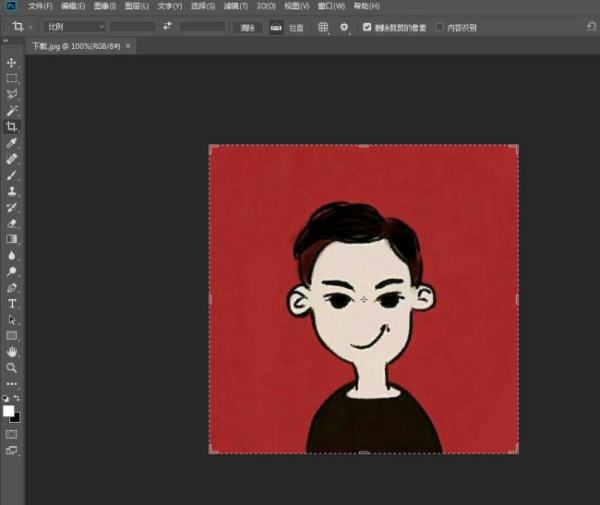Click the white foreground color swatch
This screenshot has width=600, height=505.
click(x=9, y=411)
